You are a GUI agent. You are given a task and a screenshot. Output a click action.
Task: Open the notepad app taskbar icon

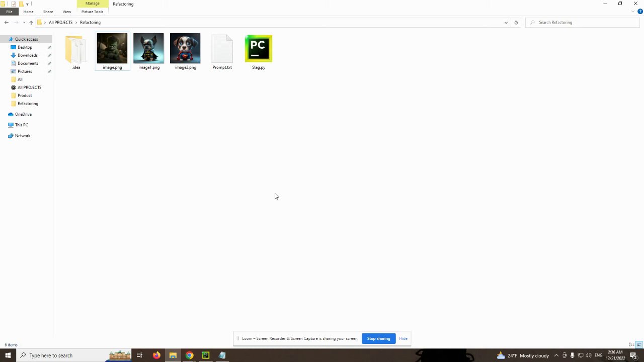222,355
